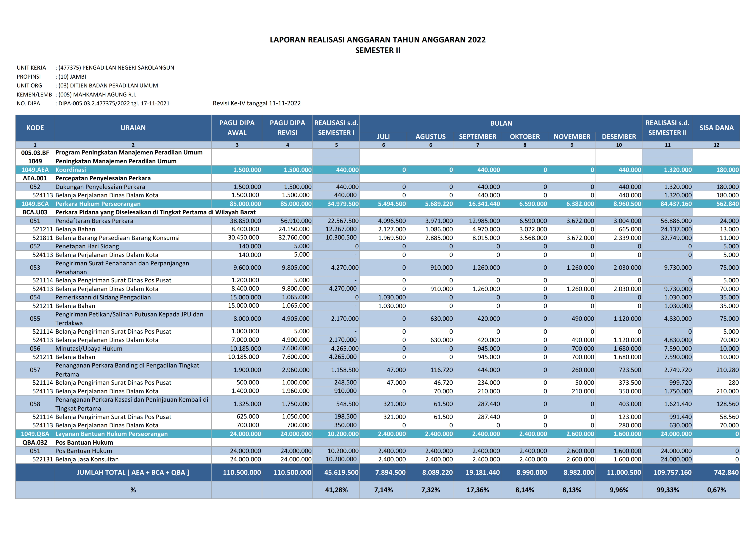Select 'QBA.032' code cell
The height and width of the screenshot is (534, 756).
(x=35, y=442)
